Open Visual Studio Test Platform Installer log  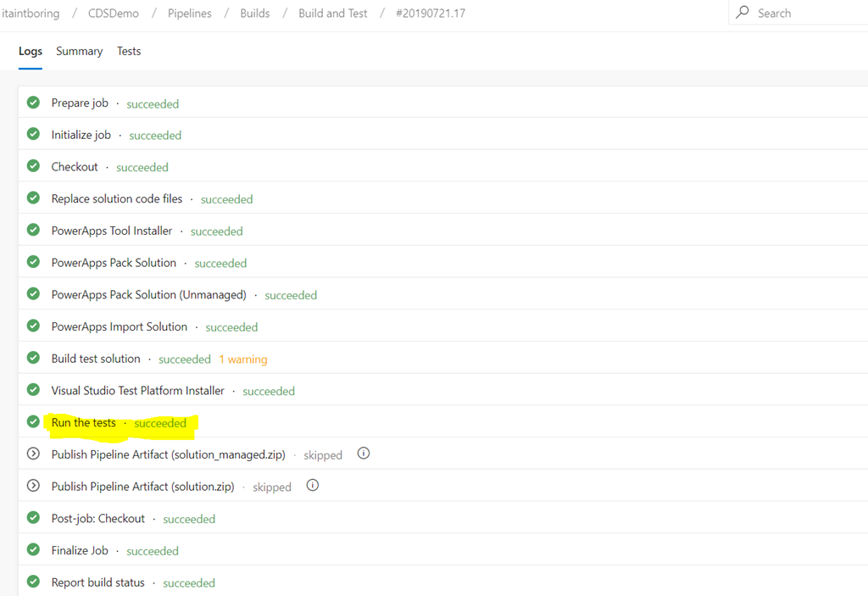[x=442, y=391]
